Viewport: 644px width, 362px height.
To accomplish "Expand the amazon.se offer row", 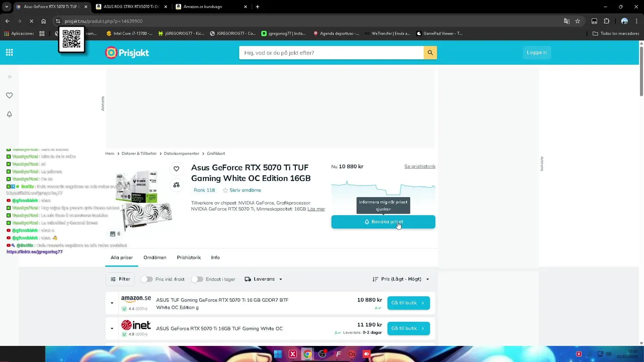I will coord(112,303).
